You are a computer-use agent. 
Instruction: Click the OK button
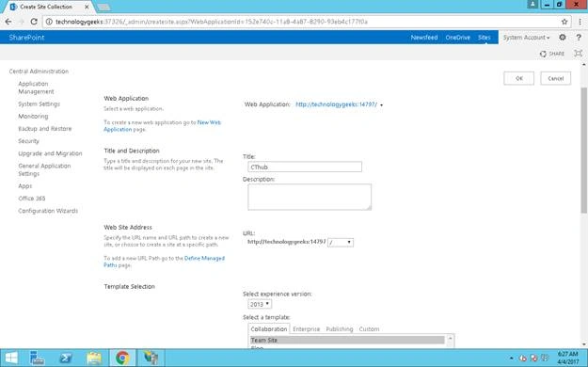click(518, 78)
